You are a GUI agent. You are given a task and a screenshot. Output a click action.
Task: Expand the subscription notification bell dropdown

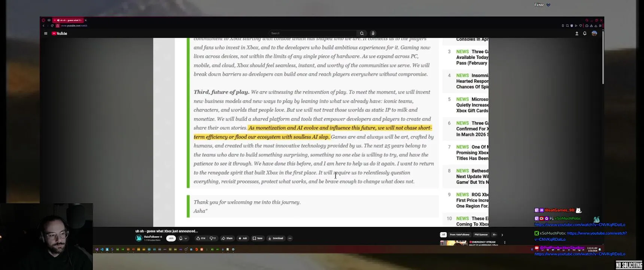click(x=183, y=238)
